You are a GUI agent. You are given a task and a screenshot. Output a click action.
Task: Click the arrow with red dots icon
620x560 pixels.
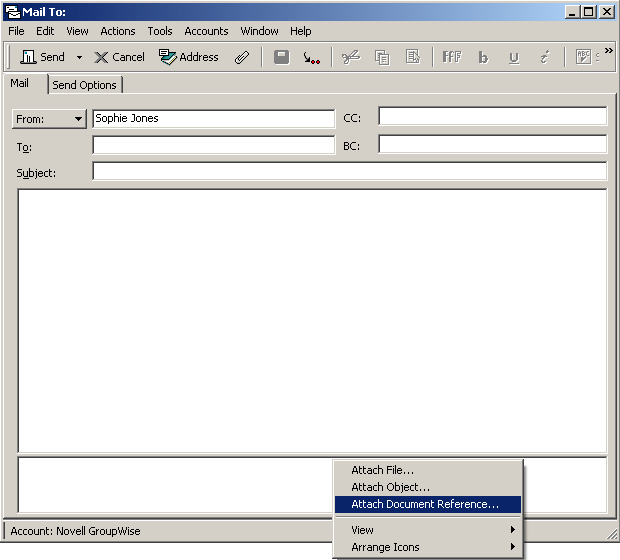(x=312, y=58)
